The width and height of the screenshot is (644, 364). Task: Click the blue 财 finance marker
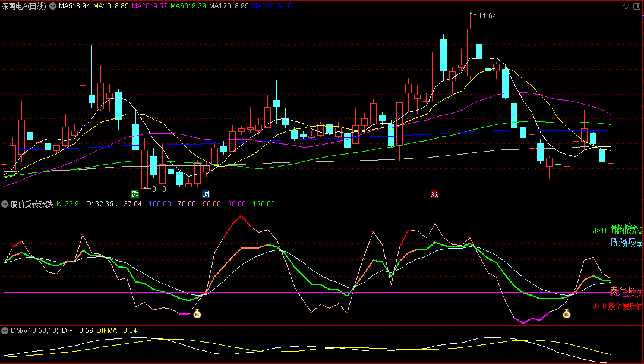[x=206, y=194]
